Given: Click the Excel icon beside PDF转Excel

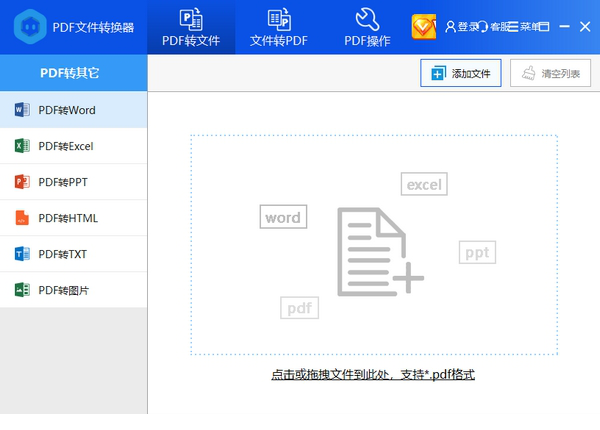Looking at the screenshot, I should 22,146.
